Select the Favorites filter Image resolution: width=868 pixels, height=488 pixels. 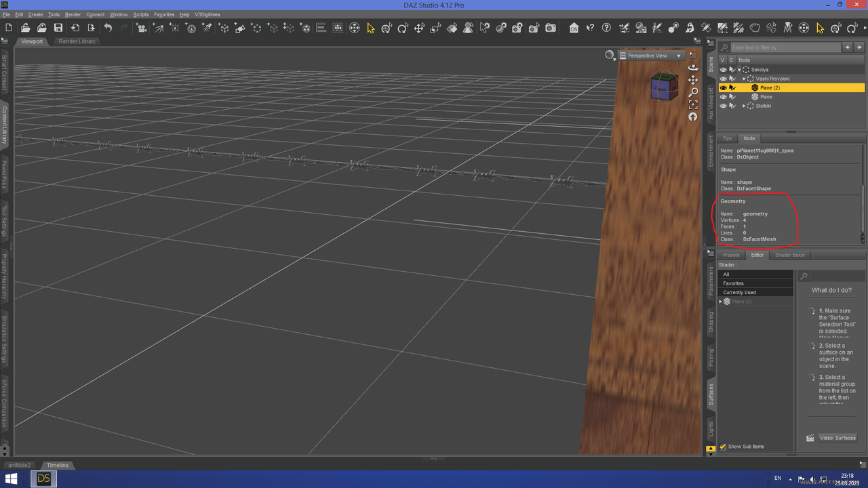(x=755, y=283)
